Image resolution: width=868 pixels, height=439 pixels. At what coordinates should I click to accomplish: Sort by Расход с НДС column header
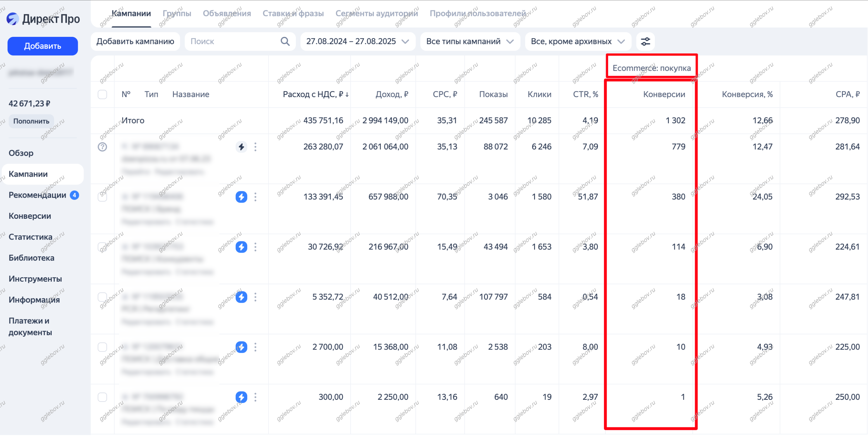315,94
